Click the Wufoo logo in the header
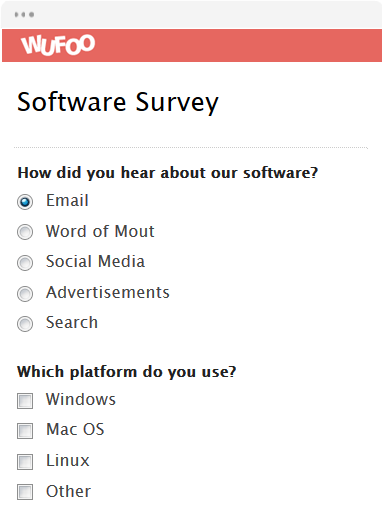Viewport: 382px width, 527px height. [x=58, y=44]
